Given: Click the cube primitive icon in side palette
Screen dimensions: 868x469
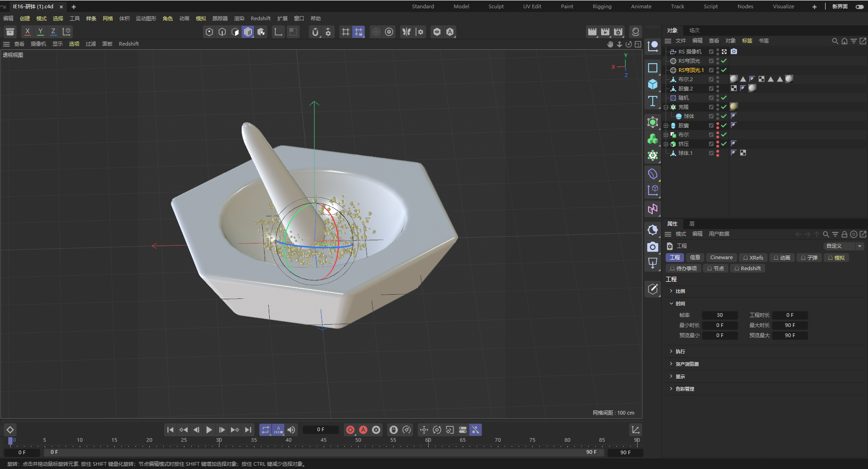Looking at the screenshot, I should pyautogui.click(x=652, y=84).
